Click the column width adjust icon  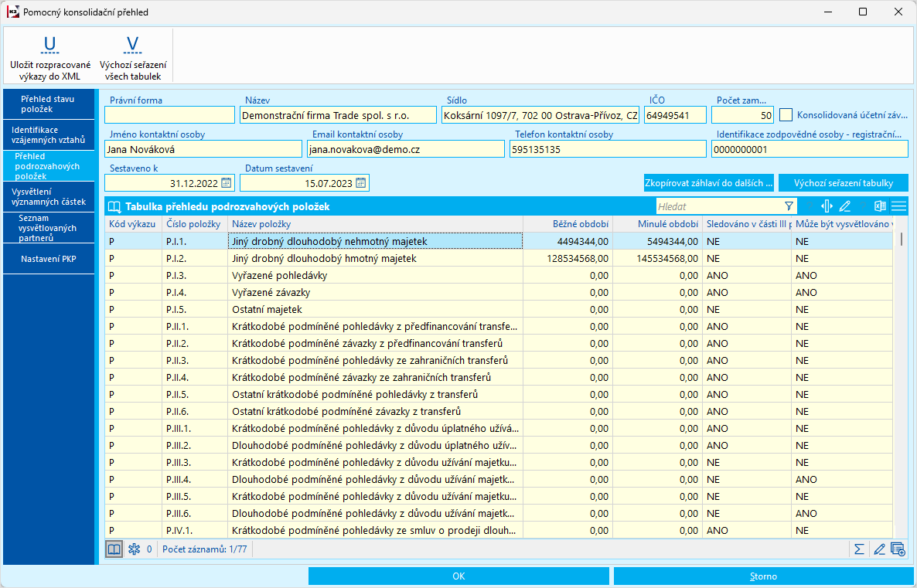tap(827, 206)
